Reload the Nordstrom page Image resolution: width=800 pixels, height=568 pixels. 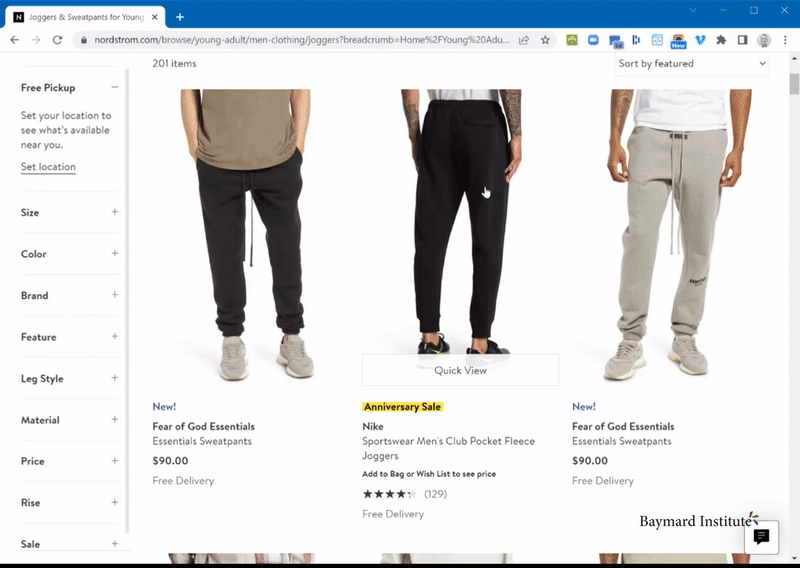pos(57,40)
